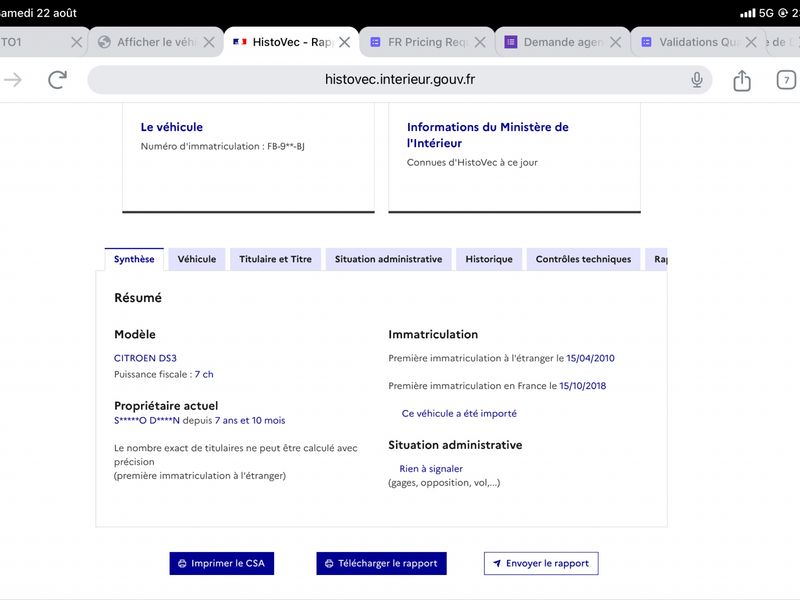Close the TO1 tab
This screenshot has height=600, width=800.
(77, 42)
